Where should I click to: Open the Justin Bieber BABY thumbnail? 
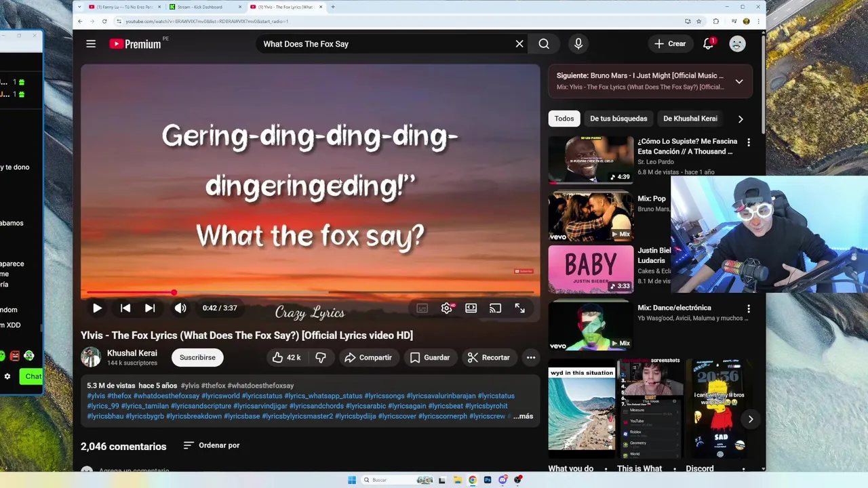pos(591,268)
